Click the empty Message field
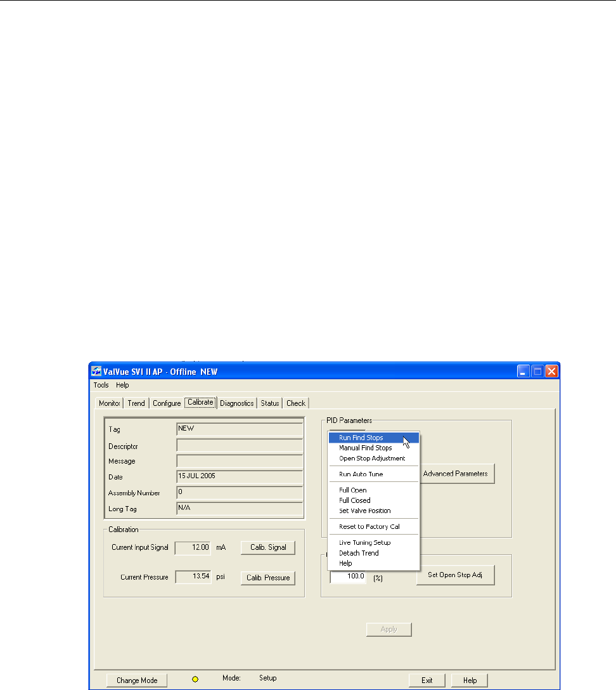Image resolution: width=616 pixels, height=690 pixels. (x=240, y=460)
